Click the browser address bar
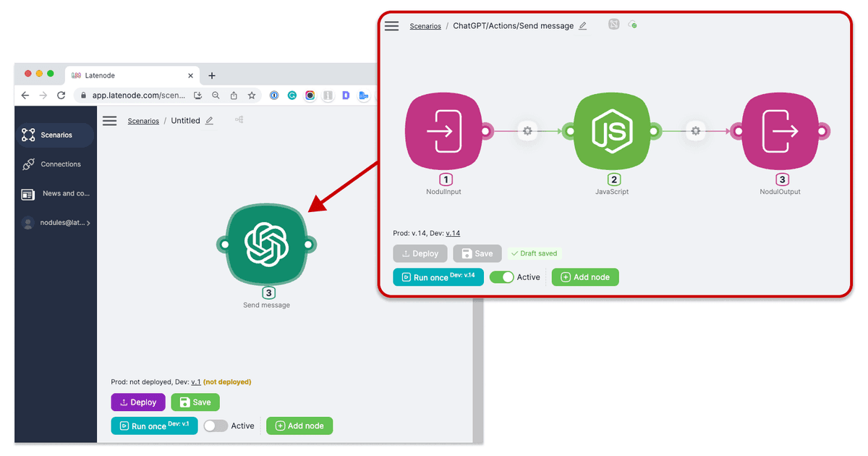 coord(137,96)
